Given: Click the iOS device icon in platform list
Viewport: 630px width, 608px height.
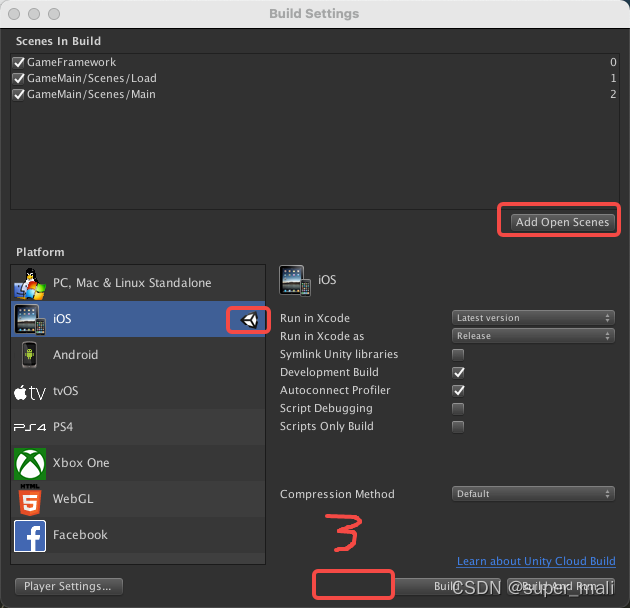Looking at the screenshot, I should (x=30, y=319).
